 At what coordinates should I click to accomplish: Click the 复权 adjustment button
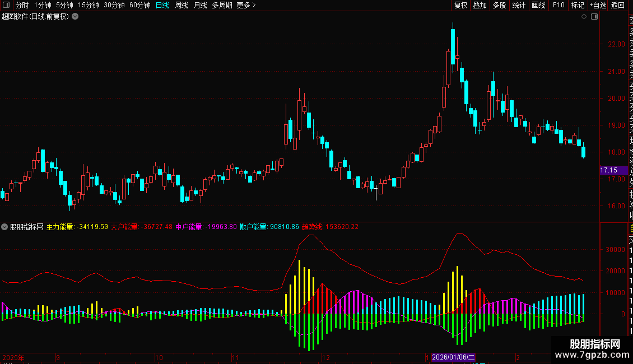point(460,5)
